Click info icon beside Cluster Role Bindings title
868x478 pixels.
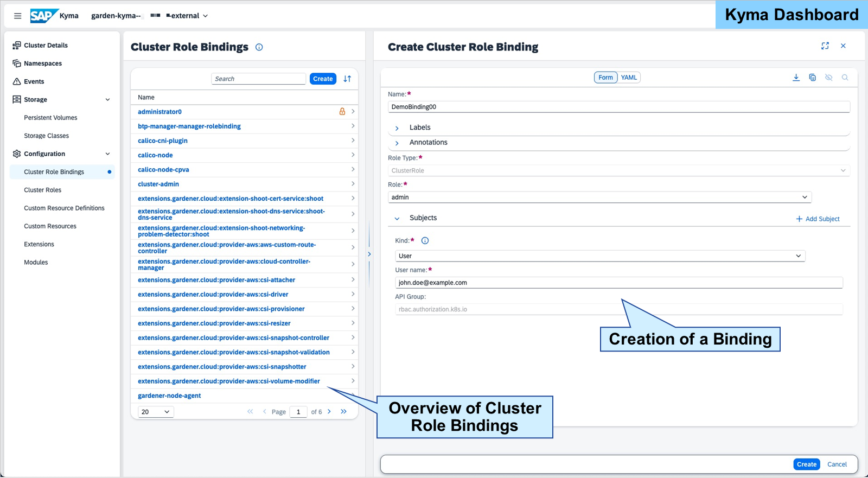pos(259,47)
